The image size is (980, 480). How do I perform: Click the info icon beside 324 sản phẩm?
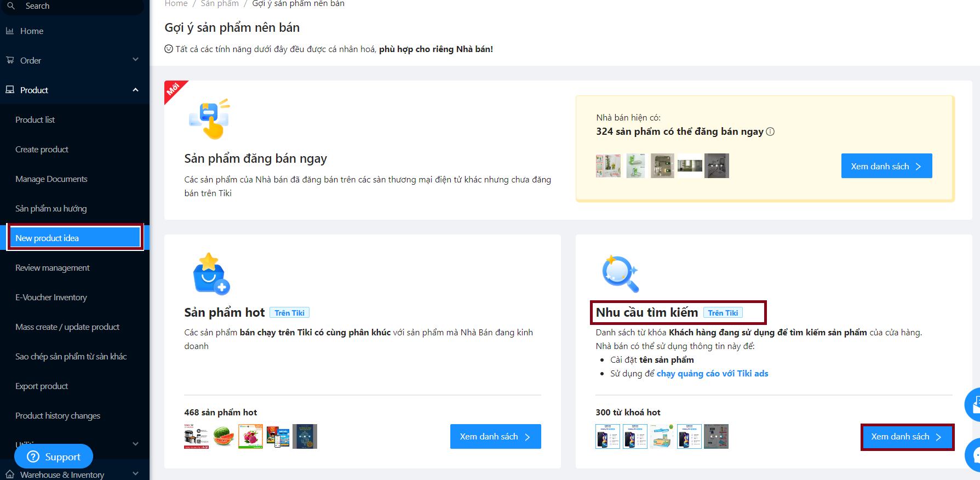point(770,132)
